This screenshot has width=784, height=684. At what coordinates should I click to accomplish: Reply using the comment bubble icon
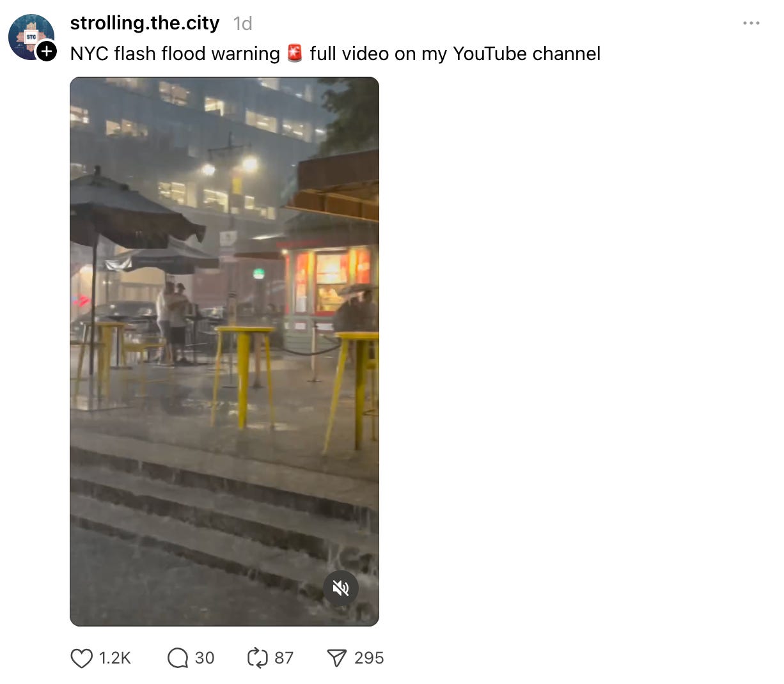(x=178, y=658)
